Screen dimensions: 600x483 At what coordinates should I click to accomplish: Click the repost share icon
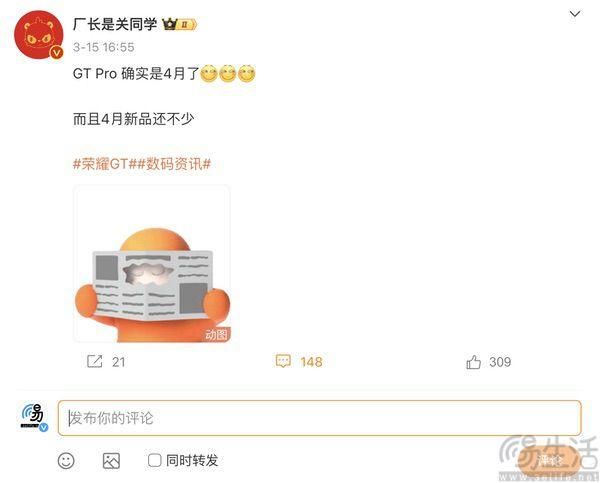pyautogui.click(x=95, y=361)
